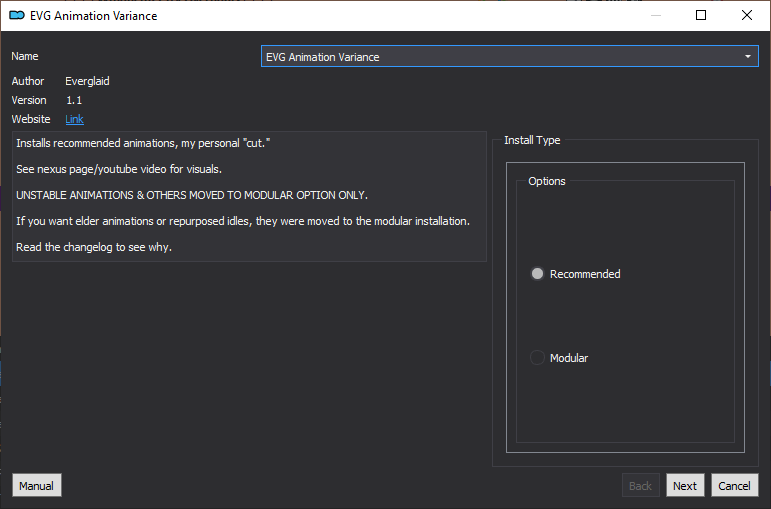Cancel the mod installation
This screenshot has height=509, width=771.
click(734, 486)
